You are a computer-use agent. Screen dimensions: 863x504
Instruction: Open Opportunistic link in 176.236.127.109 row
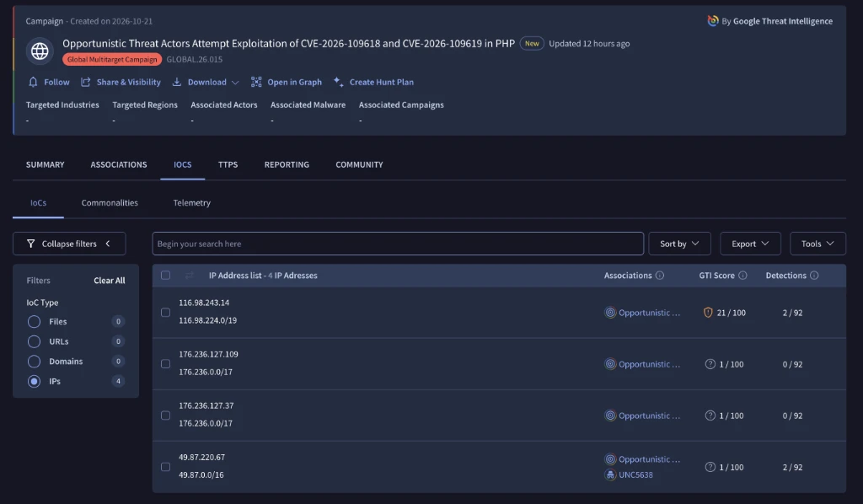tap(650, 364)
